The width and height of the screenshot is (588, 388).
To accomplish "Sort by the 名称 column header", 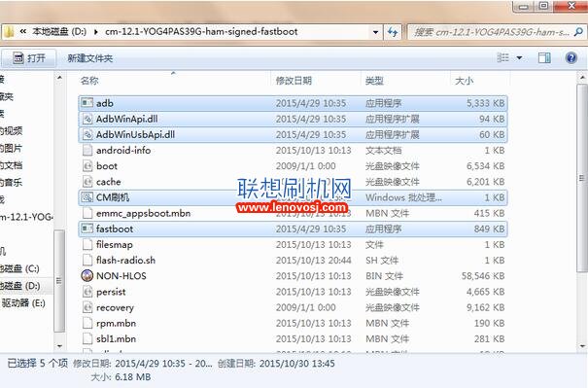I will [89, 81].
